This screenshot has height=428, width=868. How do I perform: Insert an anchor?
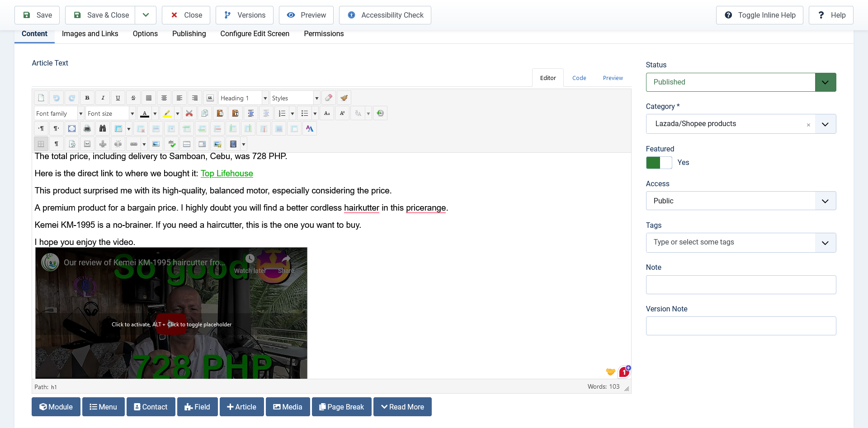tap(103, 144)
